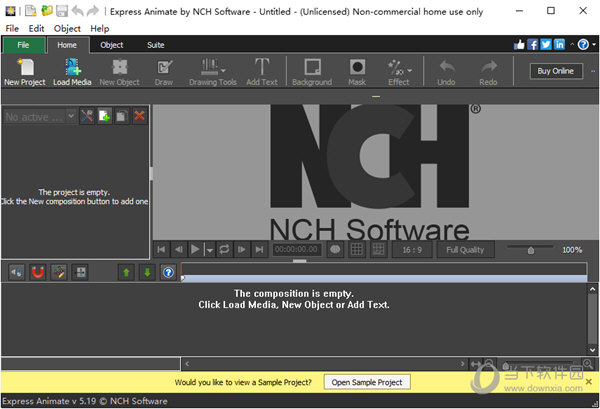Image resolution: width=600 pixels, height=409 pixels.
Task: Click the 00:00:00.00 timecode field
Action: pyautogui.click(x=296, y=250)
